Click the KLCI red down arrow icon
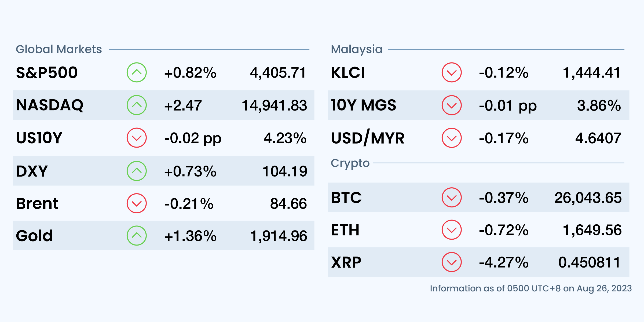 [x=452, y=72]
